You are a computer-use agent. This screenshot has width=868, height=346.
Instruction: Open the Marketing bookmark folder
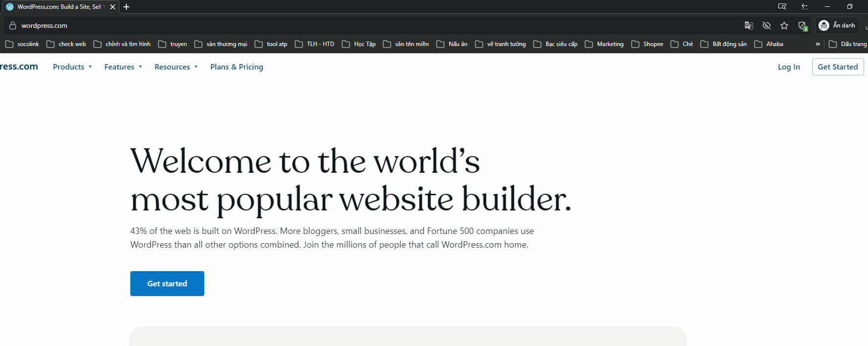(604, 44)
